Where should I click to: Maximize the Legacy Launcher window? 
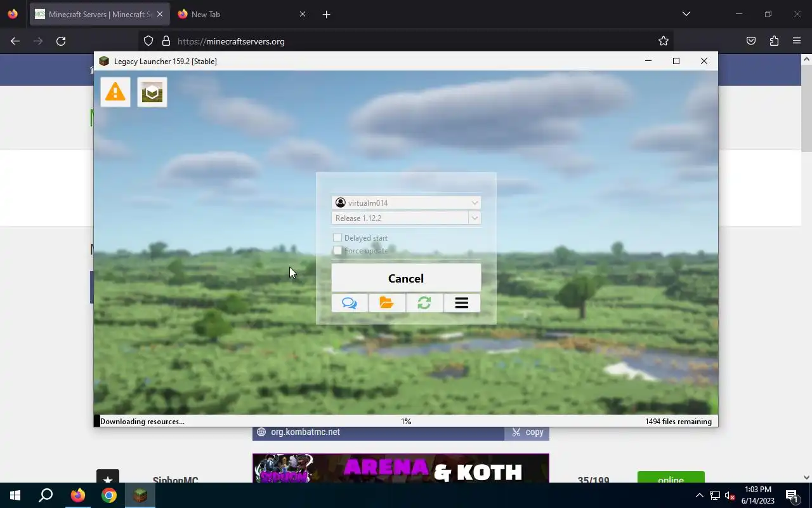tap(676, 61)
